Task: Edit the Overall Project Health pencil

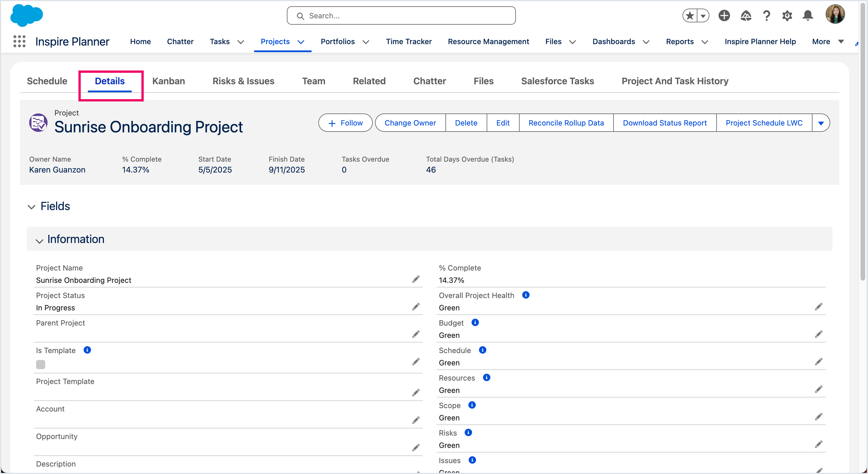Action: point(819,307)
